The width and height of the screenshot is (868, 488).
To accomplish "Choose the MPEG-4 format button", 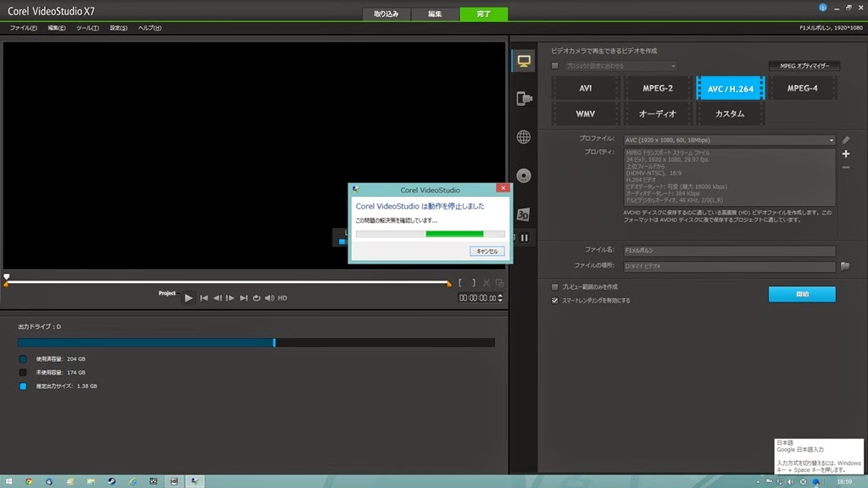I will pos(802,88).
